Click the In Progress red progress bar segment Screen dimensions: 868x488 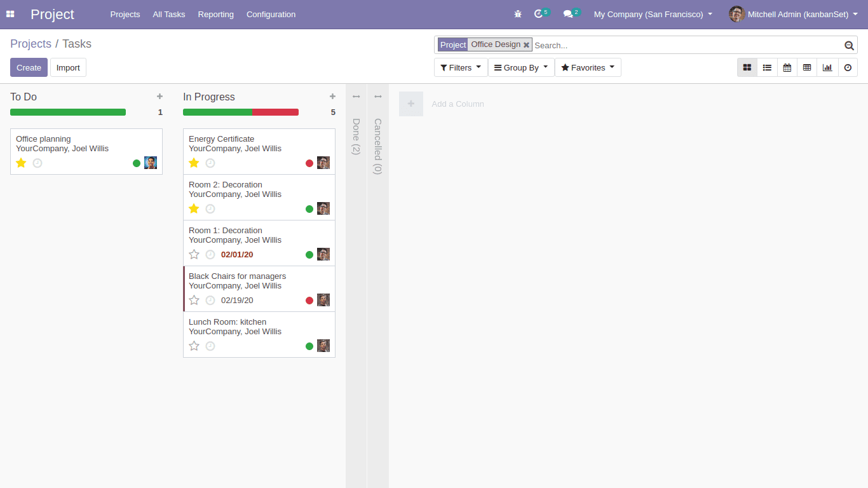(x=275, y=112)
